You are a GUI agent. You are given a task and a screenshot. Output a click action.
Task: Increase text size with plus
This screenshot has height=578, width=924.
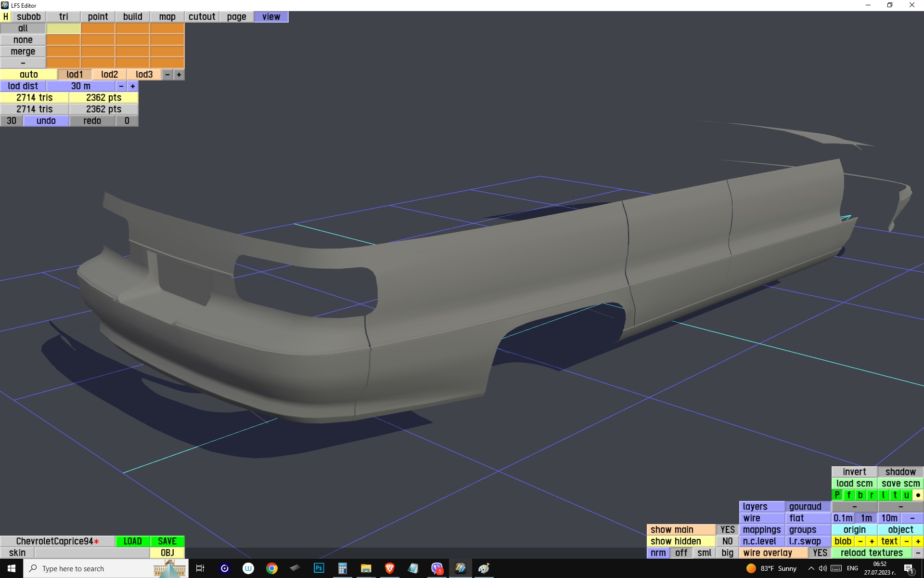918,541
